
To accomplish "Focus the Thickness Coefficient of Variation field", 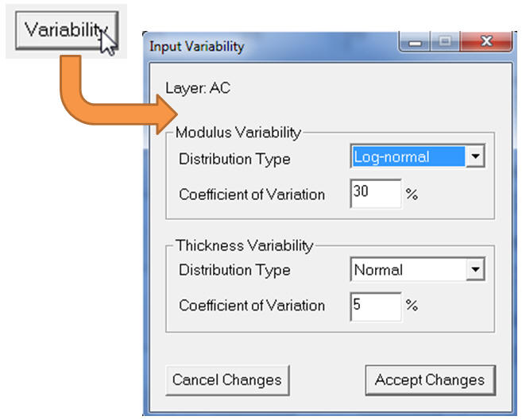I will [375, 306].
